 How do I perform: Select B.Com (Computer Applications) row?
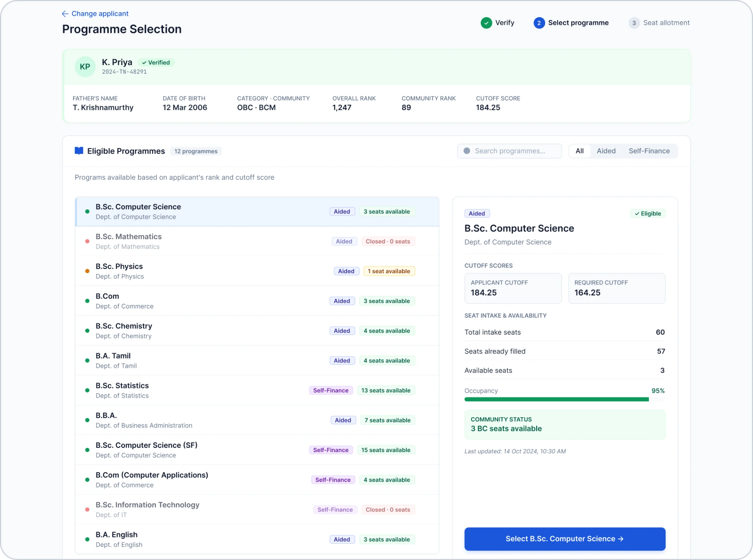257,480
